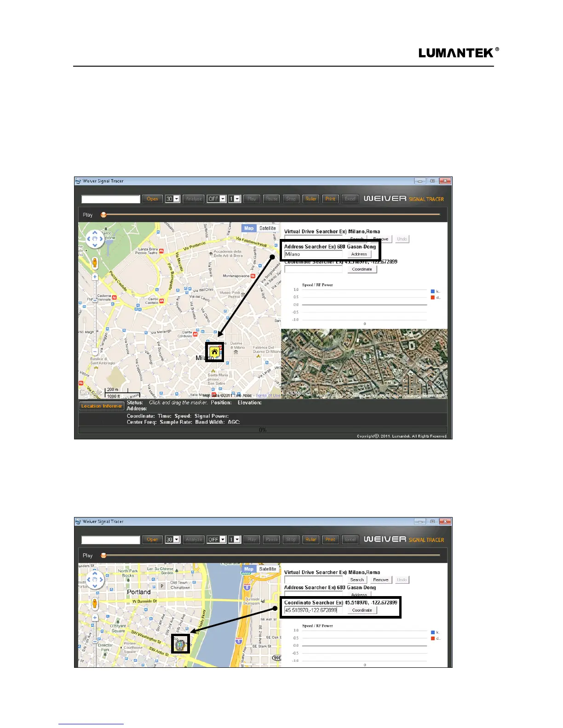Click the address field containing Milano
The image size is (563, 728).
pos(313,254)
